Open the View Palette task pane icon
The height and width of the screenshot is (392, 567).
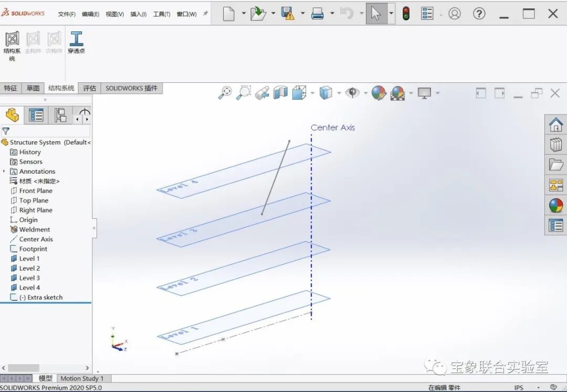point(556,185)
